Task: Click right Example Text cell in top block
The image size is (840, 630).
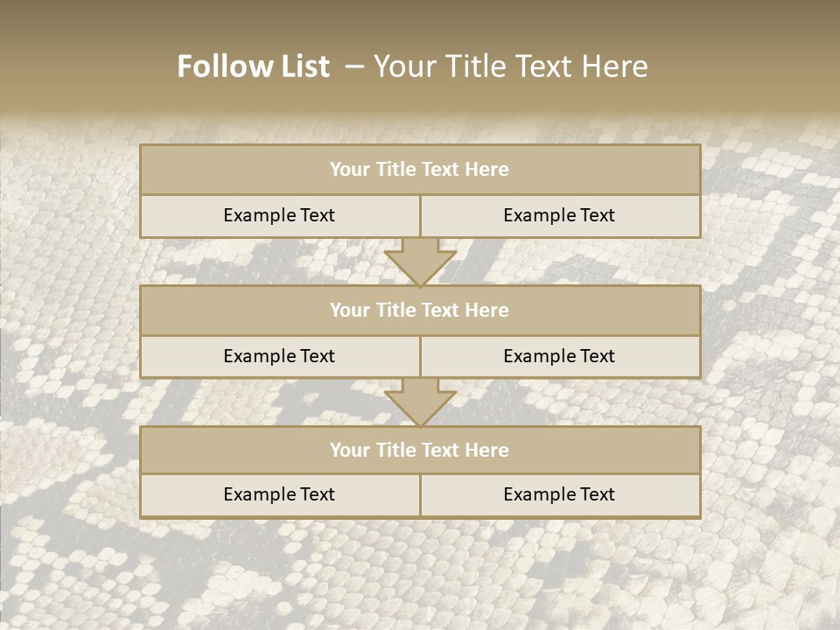Action: (x=560, y=216)
